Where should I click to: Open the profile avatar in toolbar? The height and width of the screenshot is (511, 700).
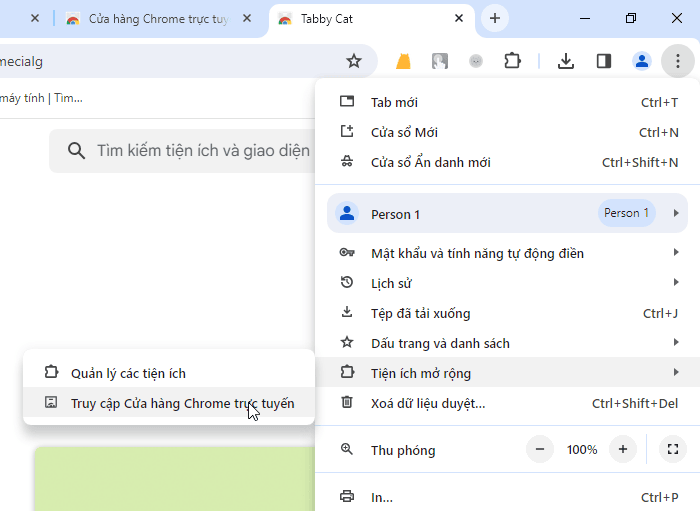click(642, 61)
